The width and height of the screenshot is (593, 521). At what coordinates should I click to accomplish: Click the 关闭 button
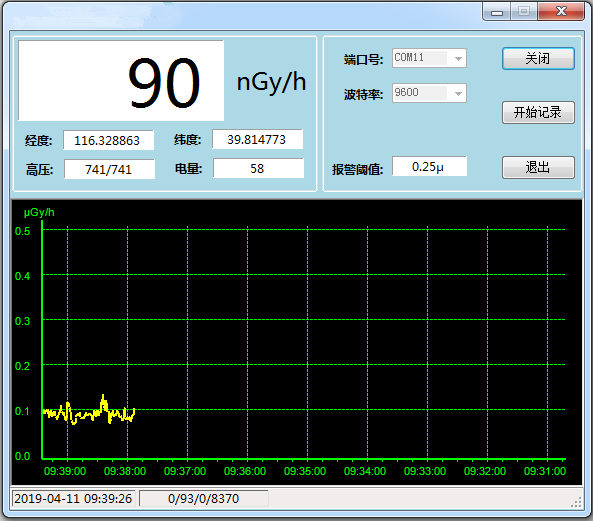point(538,59)
